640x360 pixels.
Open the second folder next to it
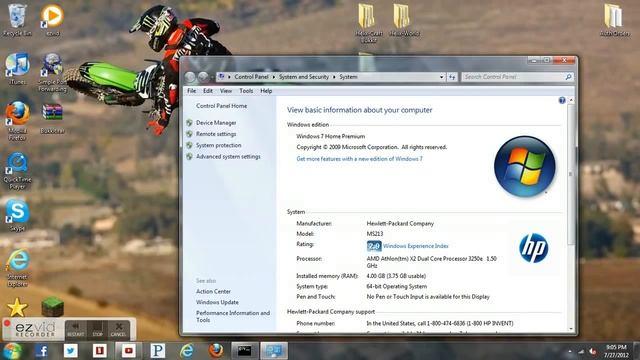pos(404,20)
